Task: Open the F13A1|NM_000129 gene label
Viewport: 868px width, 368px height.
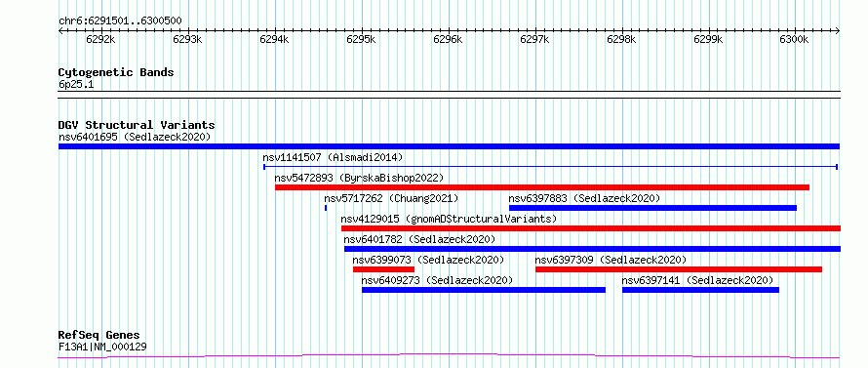Action: coord(102,348)
